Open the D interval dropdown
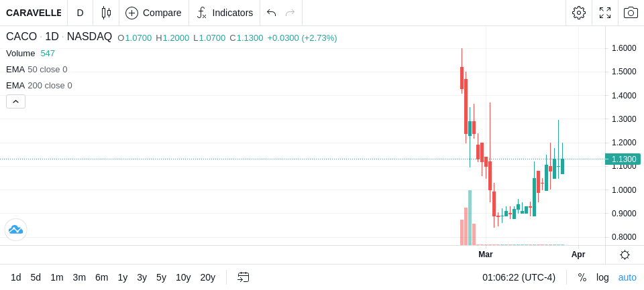644x290 pixels. [x=80, y=13]
